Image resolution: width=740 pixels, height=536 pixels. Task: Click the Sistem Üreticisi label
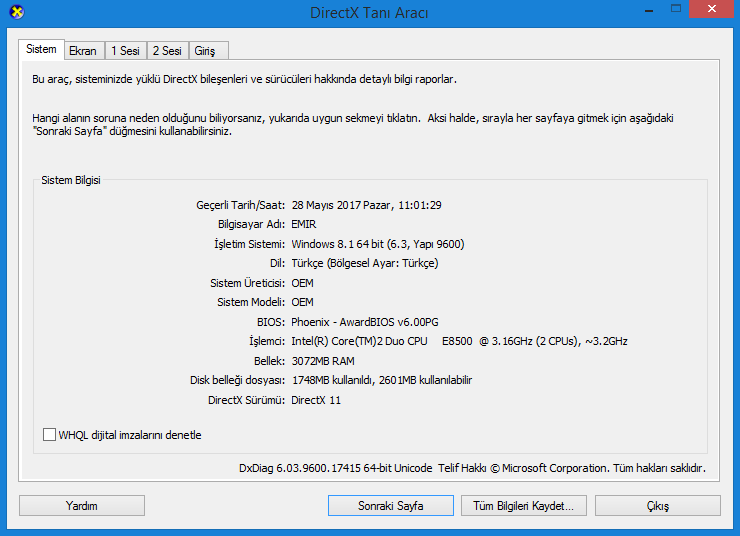click(x=248, y=283)
